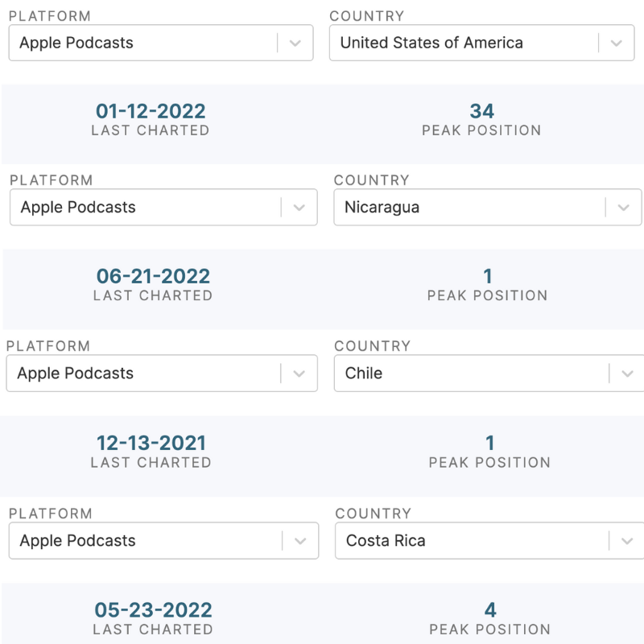Click chevron arrow in Nicaragua country selector

point(623,208)
